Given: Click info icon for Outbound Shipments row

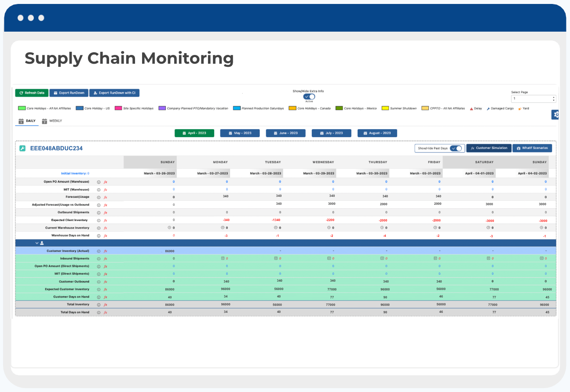Looking at the screenshot, I should [99, 213].
